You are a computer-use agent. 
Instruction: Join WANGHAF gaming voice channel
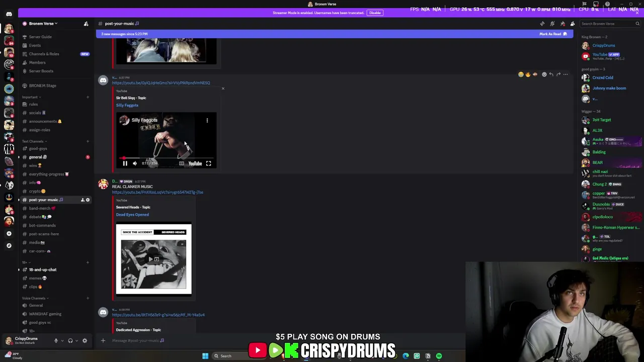(55, 314)
